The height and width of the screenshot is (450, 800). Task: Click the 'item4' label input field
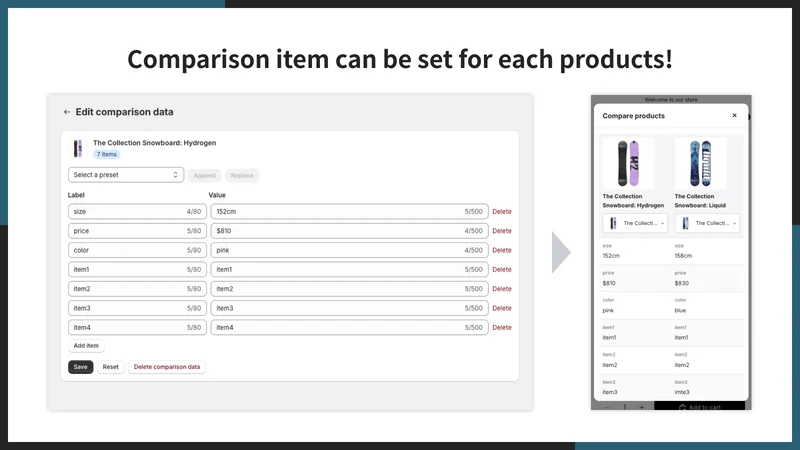[137, 328]
